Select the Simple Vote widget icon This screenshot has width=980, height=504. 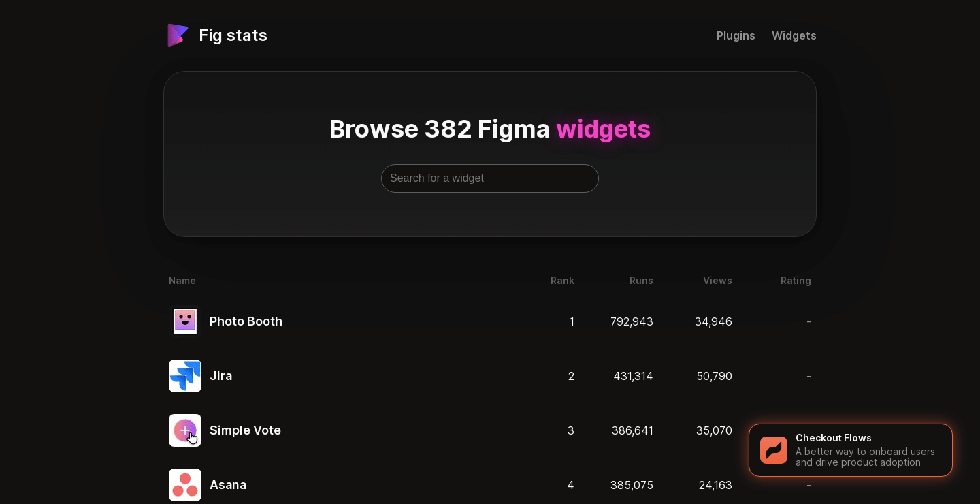click(185, 430)
